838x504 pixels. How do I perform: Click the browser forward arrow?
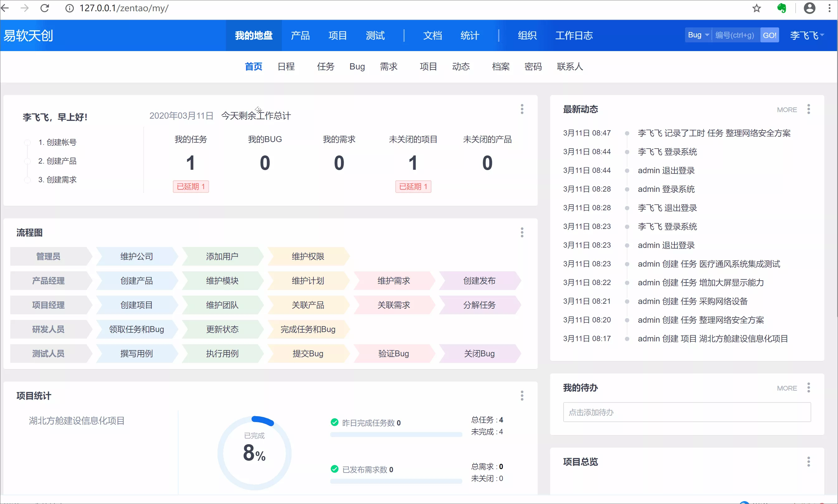click(x=25, y=8)
